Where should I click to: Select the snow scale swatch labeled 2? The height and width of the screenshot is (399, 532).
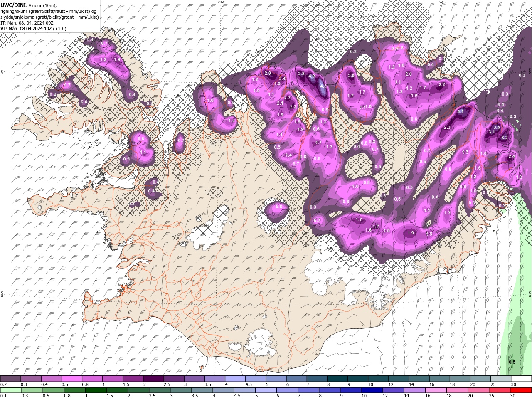[x=153, y=379]
